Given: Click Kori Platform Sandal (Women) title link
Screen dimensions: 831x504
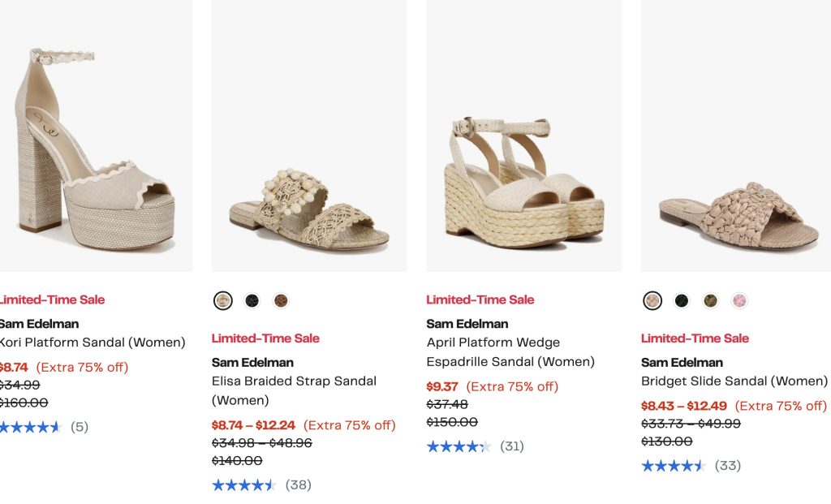Looking at the screenshot, I should pyautogui.click(x=93, y=342).
